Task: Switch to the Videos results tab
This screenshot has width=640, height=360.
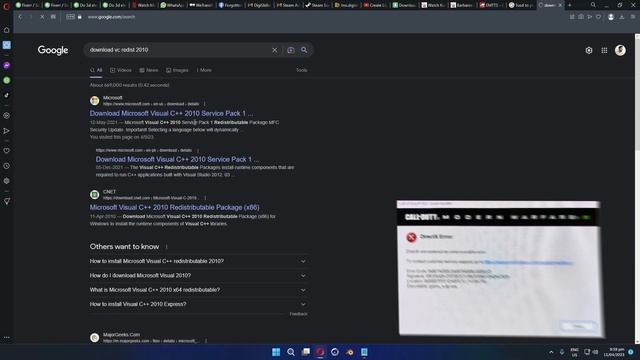Action: 121,70
